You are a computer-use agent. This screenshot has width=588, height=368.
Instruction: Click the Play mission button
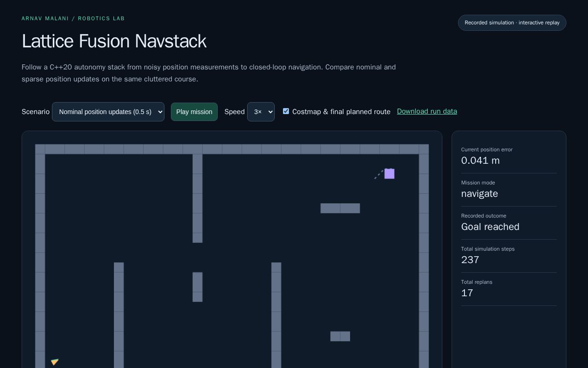[194, 112]
